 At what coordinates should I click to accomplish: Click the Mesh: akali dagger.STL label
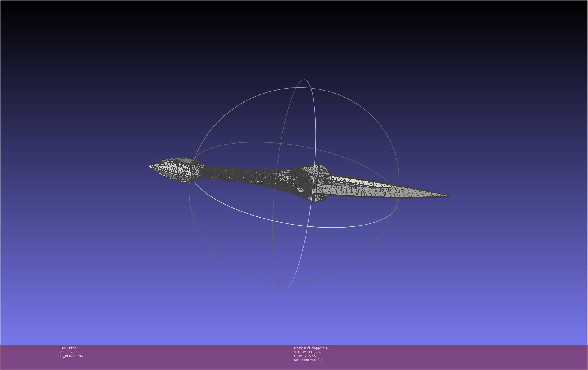pos(311,348)
